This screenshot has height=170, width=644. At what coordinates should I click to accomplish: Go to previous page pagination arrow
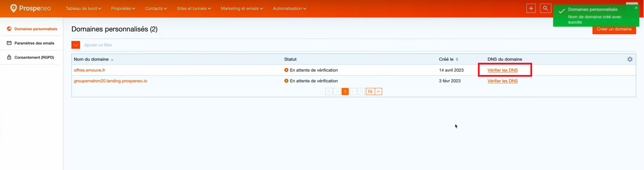point(337,91)
